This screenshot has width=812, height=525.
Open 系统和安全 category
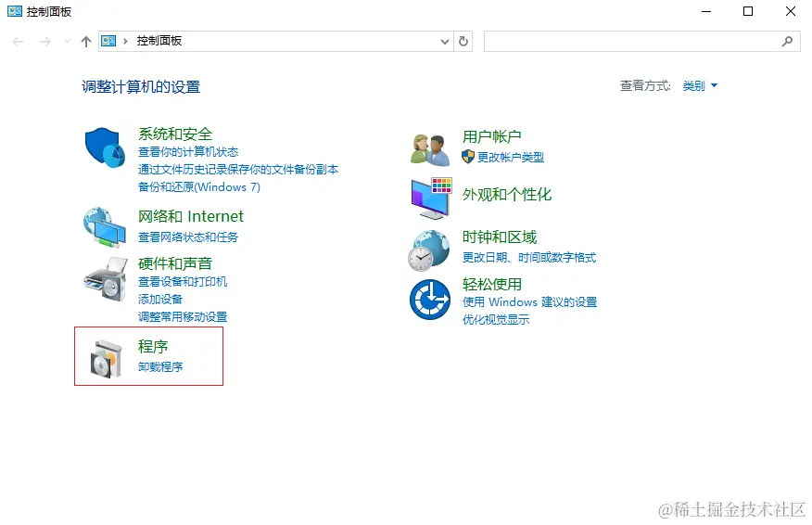pyautogui.click(x=175, y=134)
